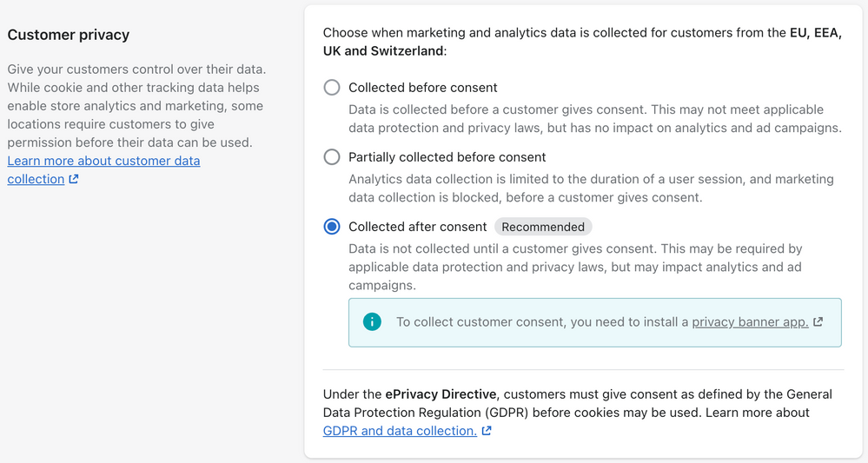Open the 'privacy banner app' link
This screenshot has width=868, height=463.
pos(750,322)
